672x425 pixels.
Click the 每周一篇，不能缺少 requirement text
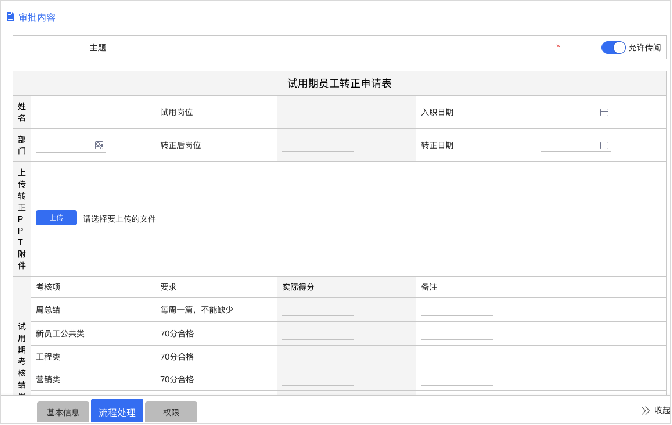point(197,309)
